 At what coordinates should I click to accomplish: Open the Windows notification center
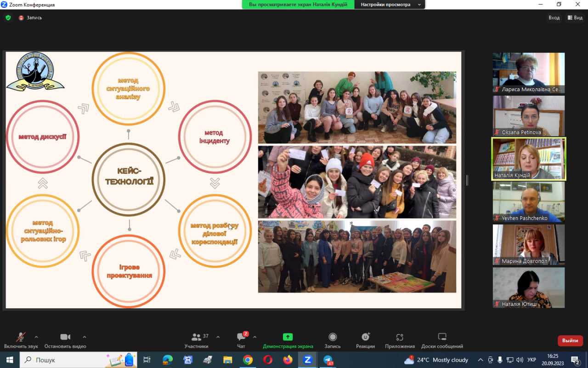(x=576, y=360)
